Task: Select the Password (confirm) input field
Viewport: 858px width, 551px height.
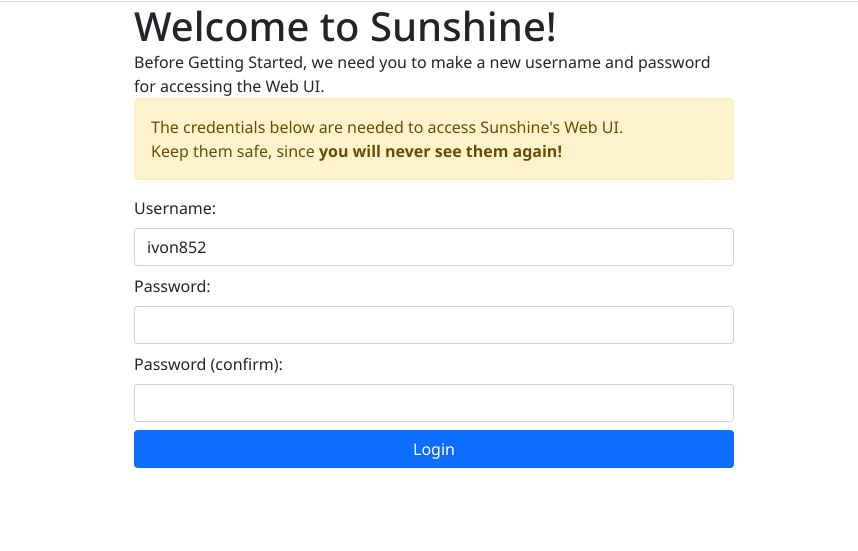Action: tap(433, 403)
